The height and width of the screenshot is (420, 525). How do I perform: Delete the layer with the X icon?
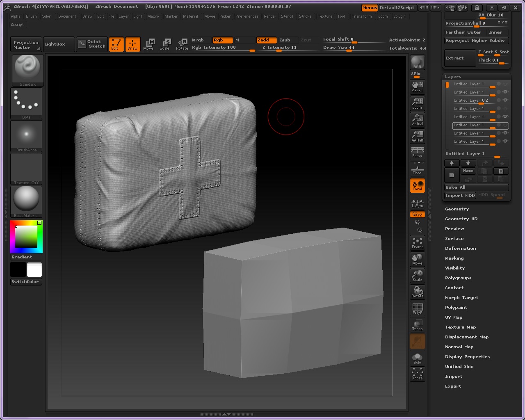pyautogui.click(x=501, y=171)
